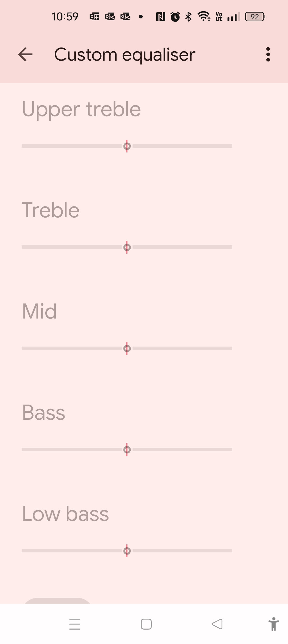288x644 pixels.
Task: Open the accessibility shortcut icon
Action: click(274, 624)
